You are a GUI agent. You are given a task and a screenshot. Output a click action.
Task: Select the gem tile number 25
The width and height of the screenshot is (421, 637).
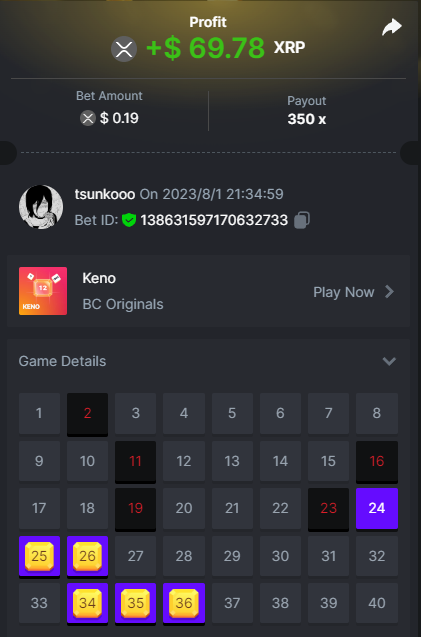pos(39,556)
